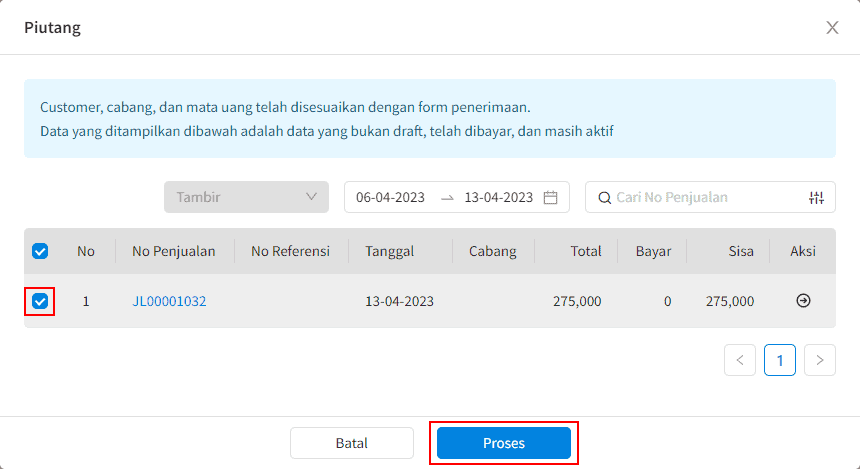The image size is (860, 469).
Task: Open the Tambir dropdown
Action: pyautogui.click(x=246, y=197)
